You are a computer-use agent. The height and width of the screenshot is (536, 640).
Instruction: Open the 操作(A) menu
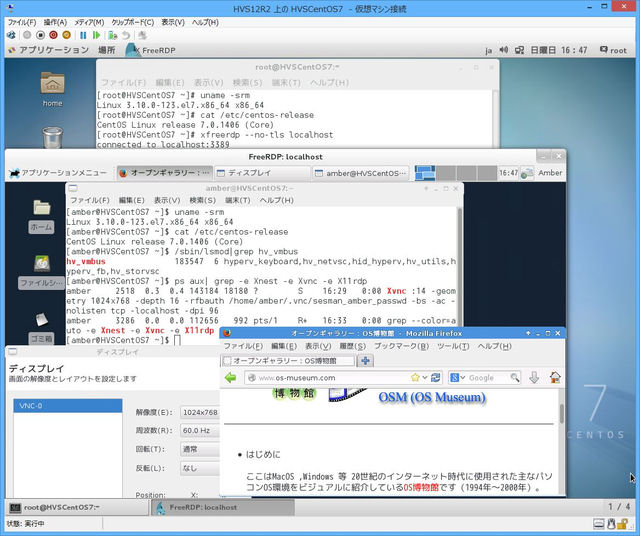point(55,22)
